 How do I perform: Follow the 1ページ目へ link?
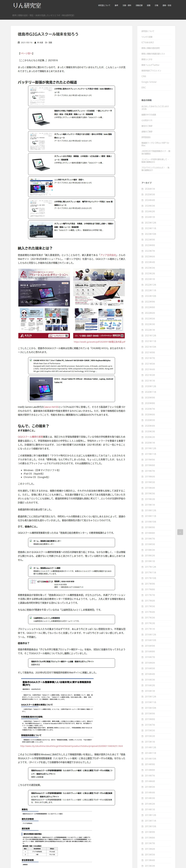tap(26, 53)
